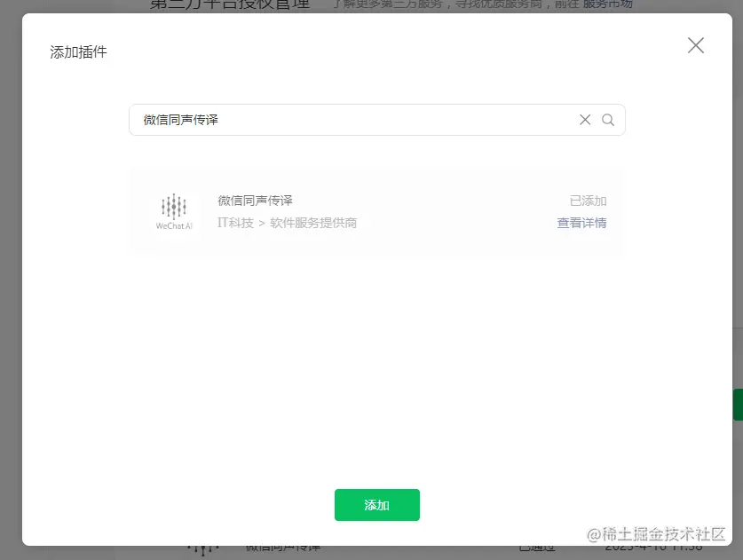Click the magnifier search icon

(608, 120)
